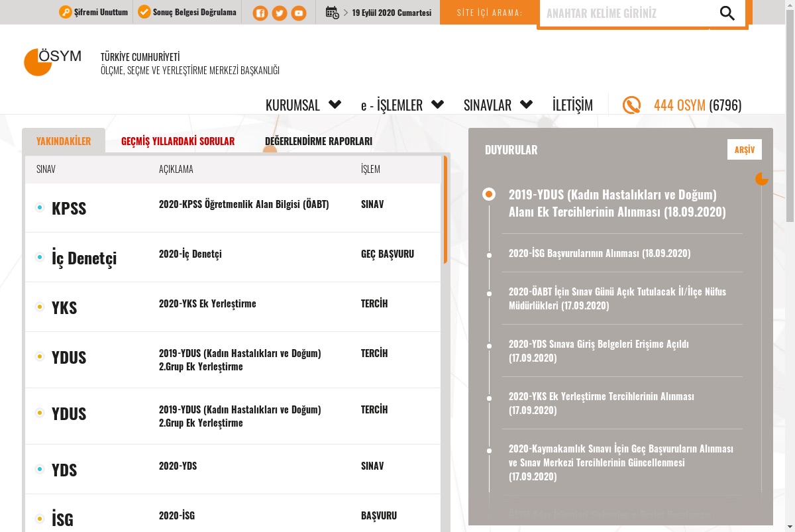The width and height of the screenshot is (795, 532).
Task: Click TERCİH in the YKS row
Action: coord(374,303)
